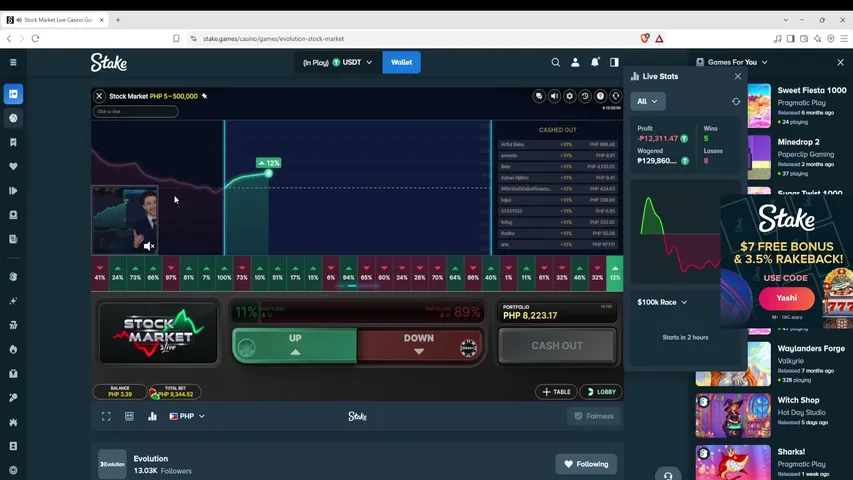The image size is (853, 480).
Task: Open the Fairness button
Action: [x=594, y=416]
